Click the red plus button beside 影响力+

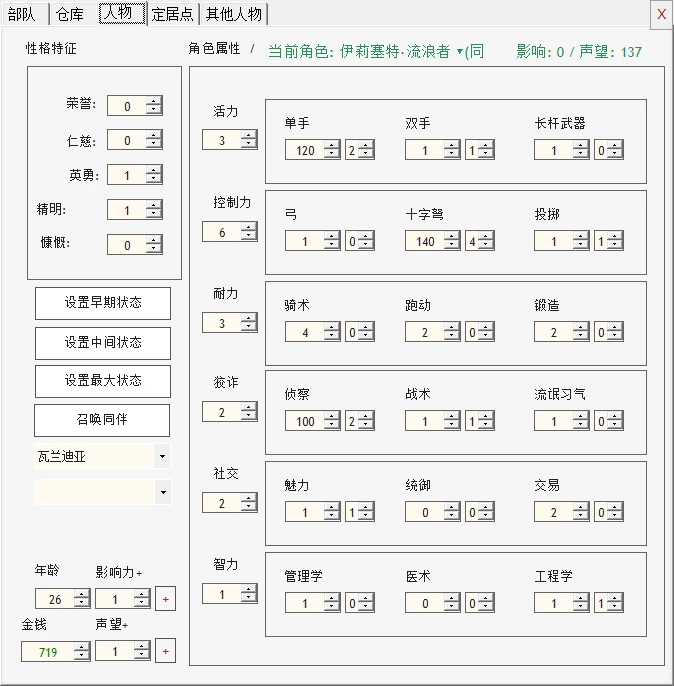(165, 599)
